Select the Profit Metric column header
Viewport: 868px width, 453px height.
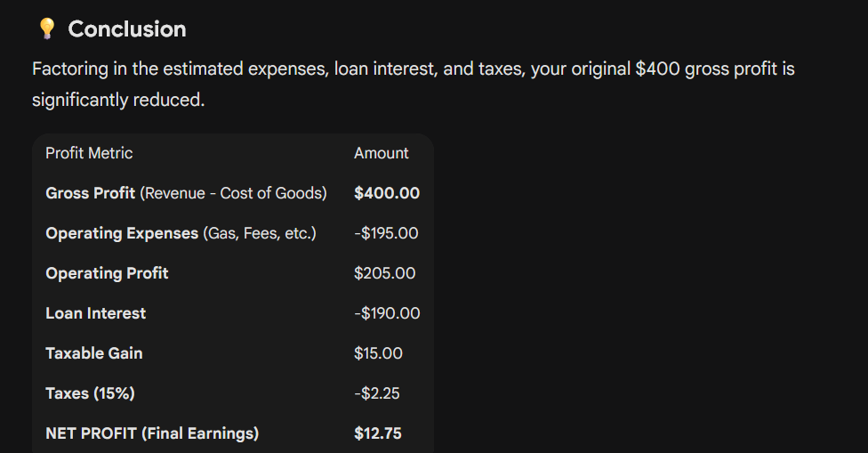click(x=89, y=153)
